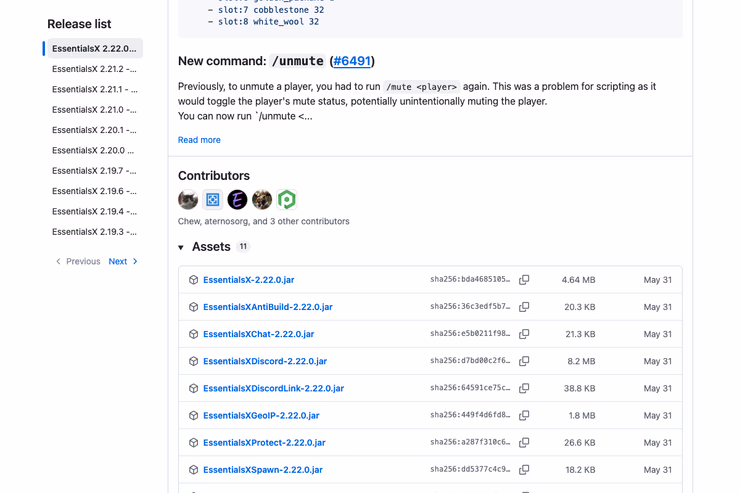Open the fourth contributor's photo avatar
The image size is (740, 493).
pos(262,200)
